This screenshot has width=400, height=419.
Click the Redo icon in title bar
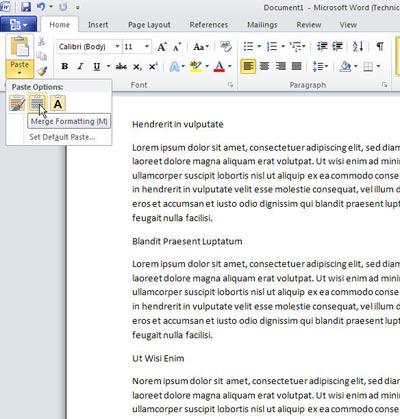point(63,7)
